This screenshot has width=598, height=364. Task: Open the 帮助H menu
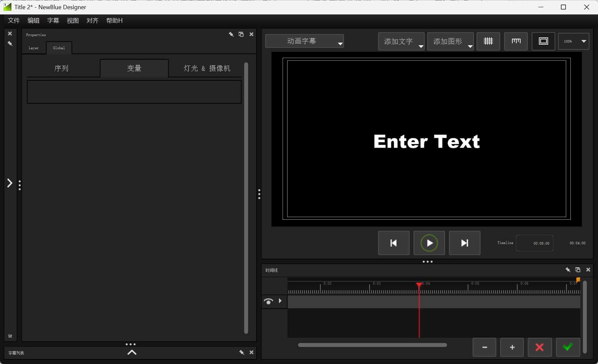114,20
